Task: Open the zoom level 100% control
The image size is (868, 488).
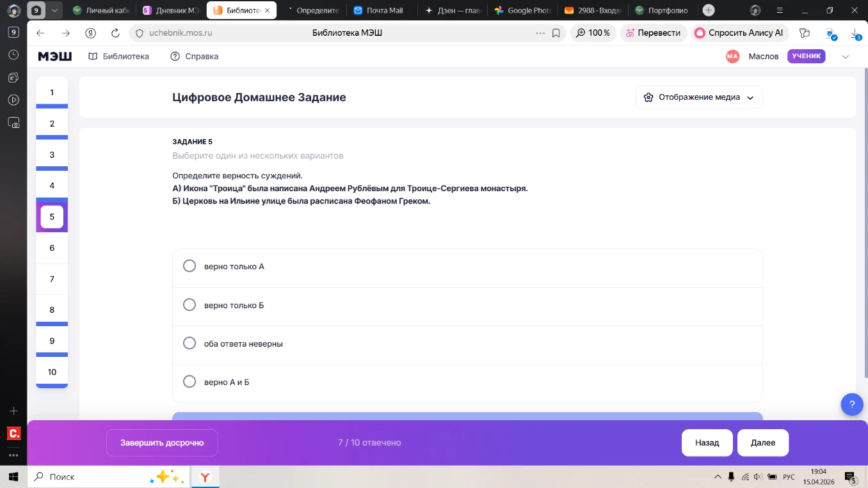Action: 593,33
